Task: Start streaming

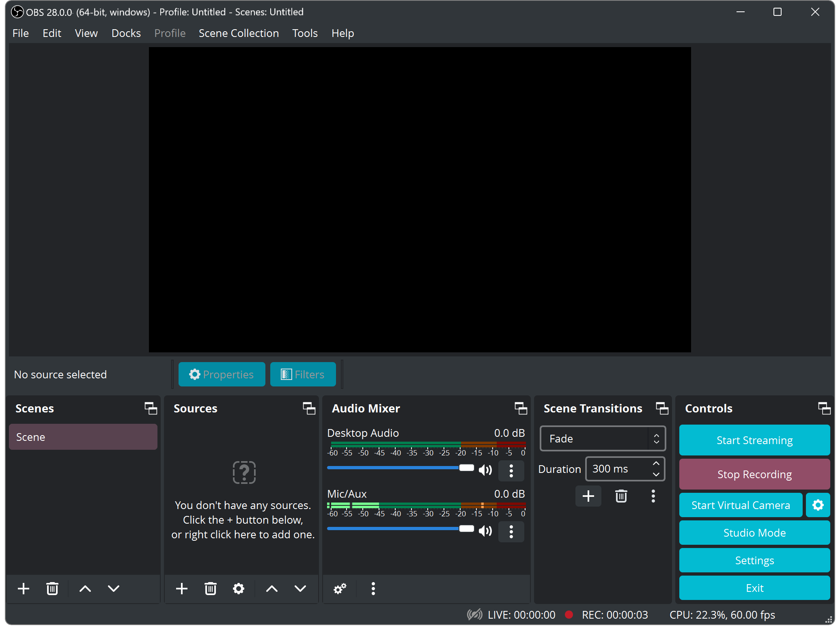Action: [x=754, y=440]
